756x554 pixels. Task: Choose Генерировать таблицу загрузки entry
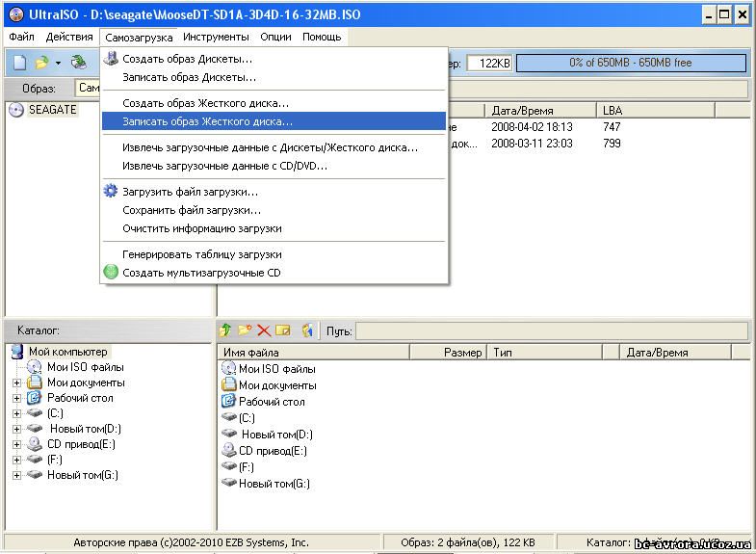[x=274, y=254]
